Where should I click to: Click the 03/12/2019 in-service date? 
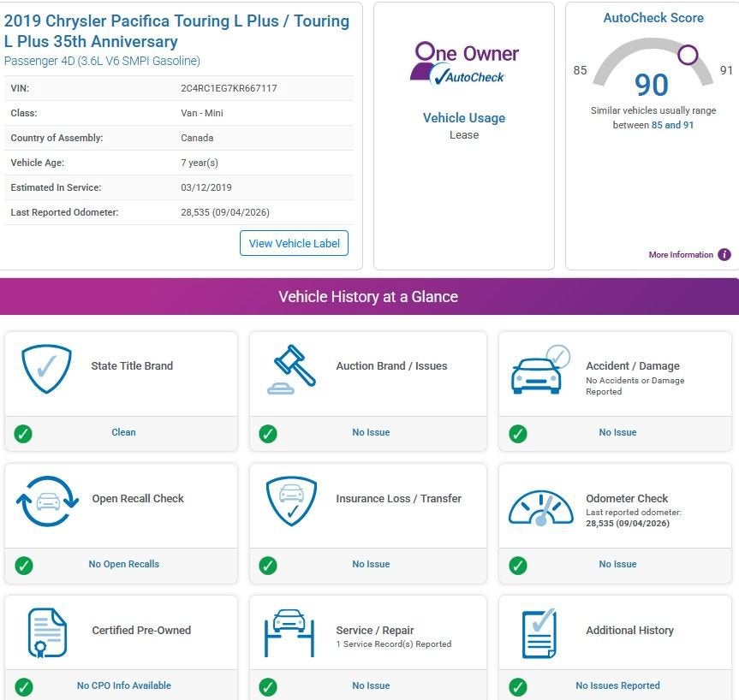(x=206, y=187)
